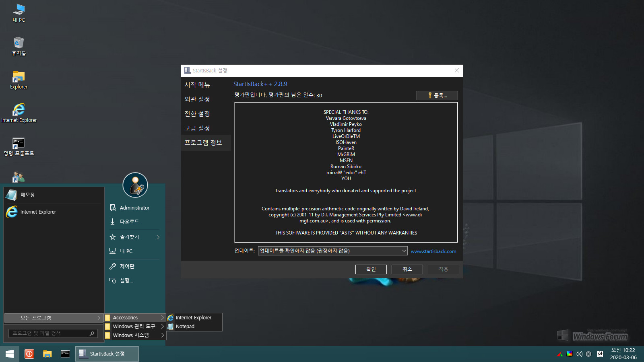Launch Internet Explorer from Accessories submenu
Viewport: 644px width, 362px height.
coord(194,318)
